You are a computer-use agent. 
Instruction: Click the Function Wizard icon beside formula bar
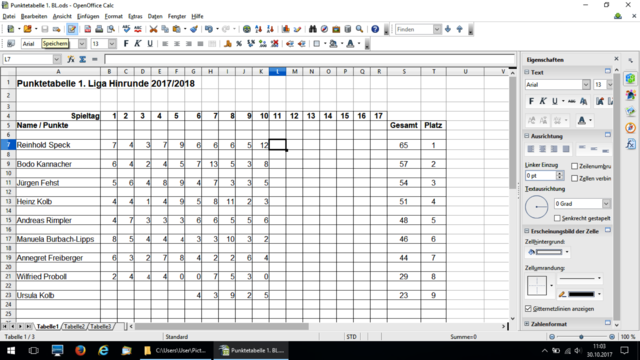[x=71, y=60]
